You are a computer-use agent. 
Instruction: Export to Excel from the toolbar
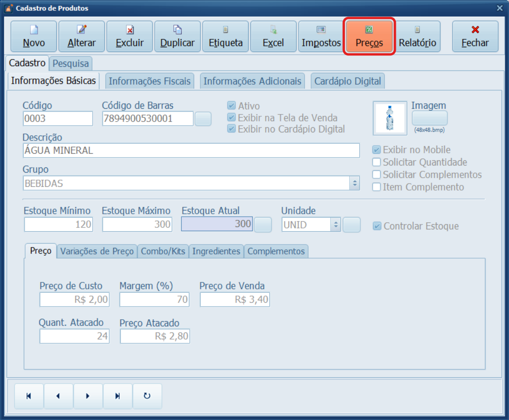[x=273, y=36]
